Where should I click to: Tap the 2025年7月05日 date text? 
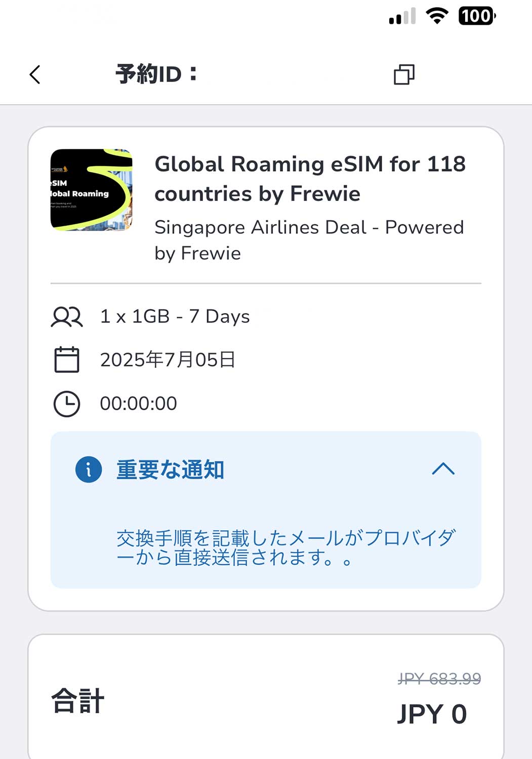(168, 360)
